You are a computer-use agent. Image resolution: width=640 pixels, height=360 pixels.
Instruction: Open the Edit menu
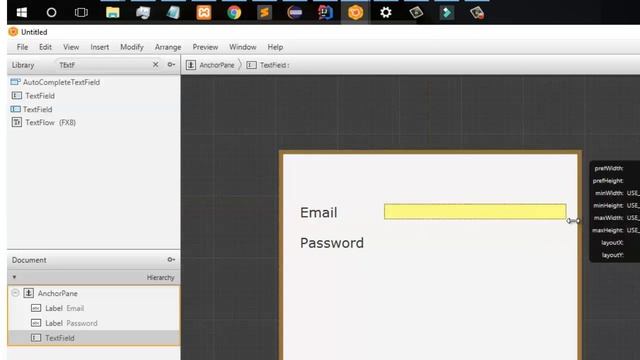pyautogui.click(x=45, y=47)
